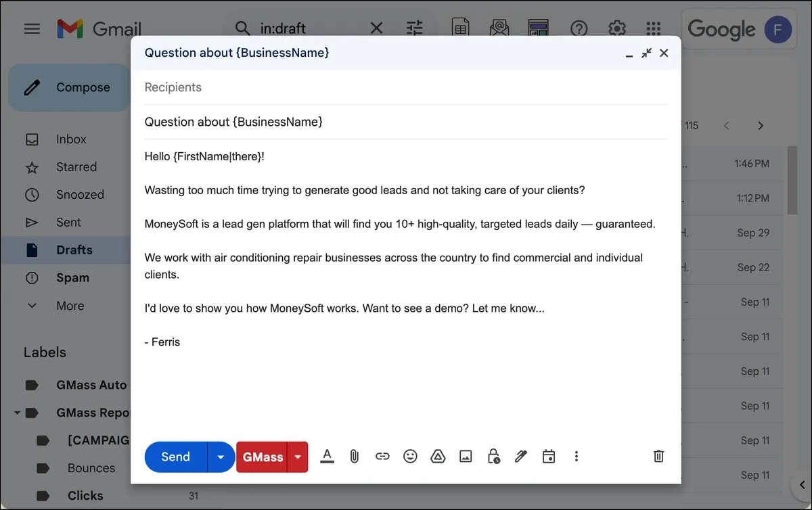Show the side panel arrow
812x510 pixels.
[x=801, y=484]
